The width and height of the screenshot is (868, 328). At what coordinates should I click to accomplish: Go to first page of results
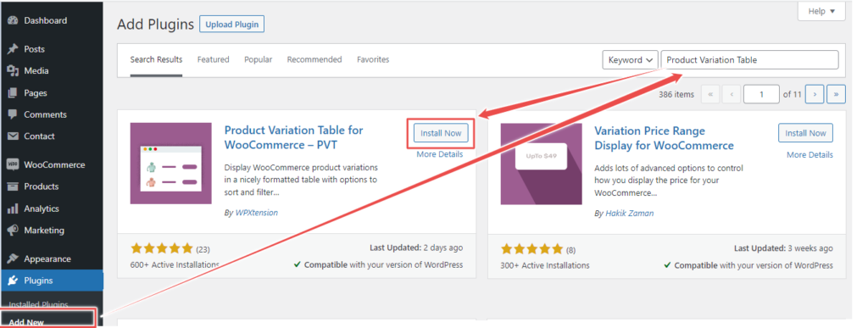tap(710, 95)
